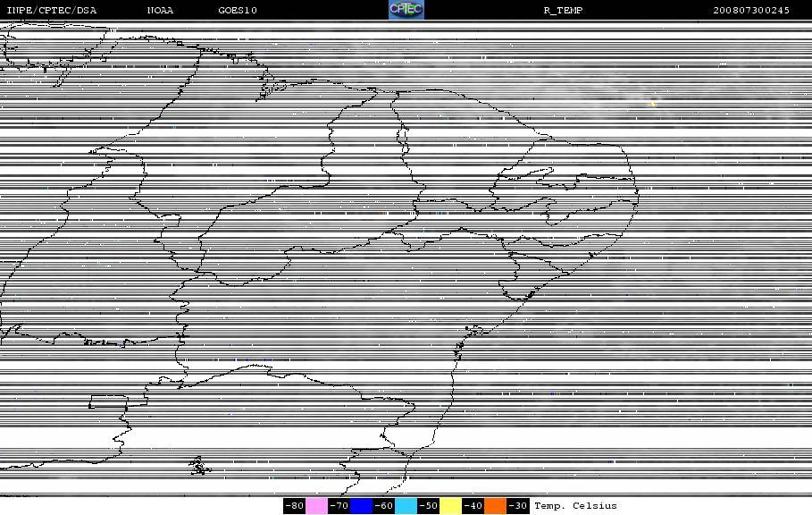Select the pink -80 to -70 color swatch
Screen dimensions: 812x515
tap(316, 506)
